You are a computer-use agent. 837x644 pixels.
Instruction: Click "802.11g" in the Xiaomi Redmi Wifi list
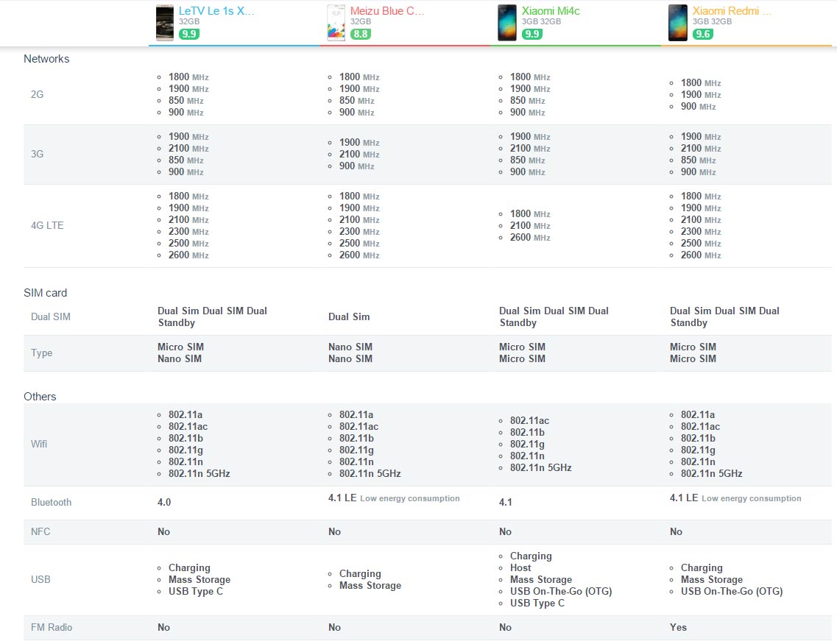698,450
